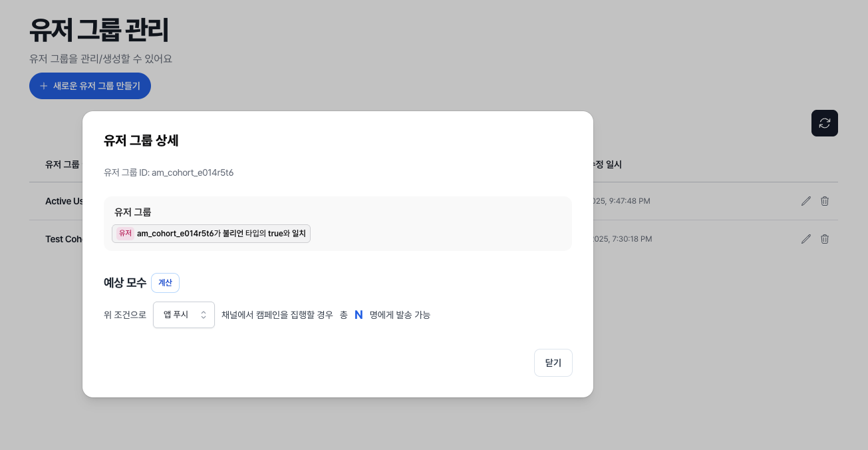Click the blue N count placeholder
The height and width of the screenshot is (450, 868).
359,314
